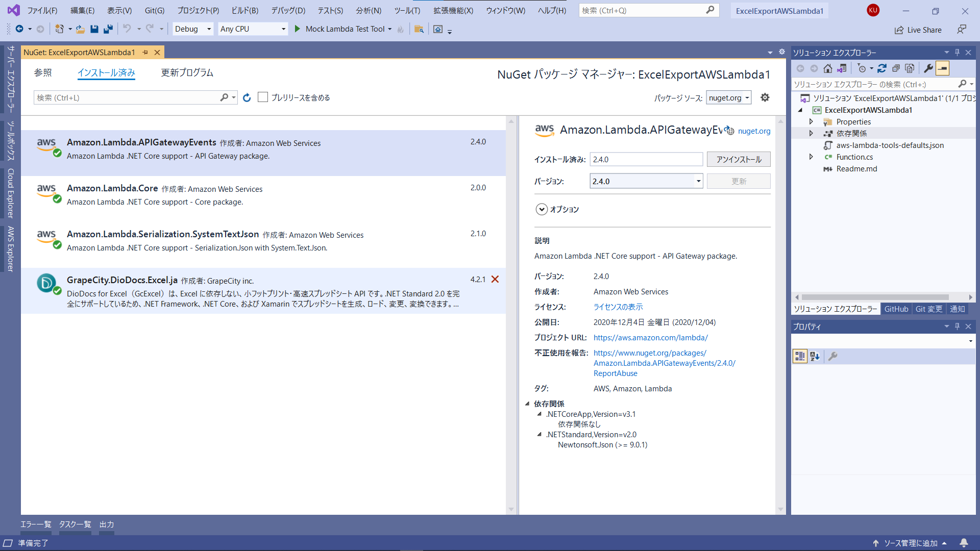The image size is (980, 551).
Task: Start the Mock Lambda Test Tool with the green play icon
Action: click(x=298, y=29)
